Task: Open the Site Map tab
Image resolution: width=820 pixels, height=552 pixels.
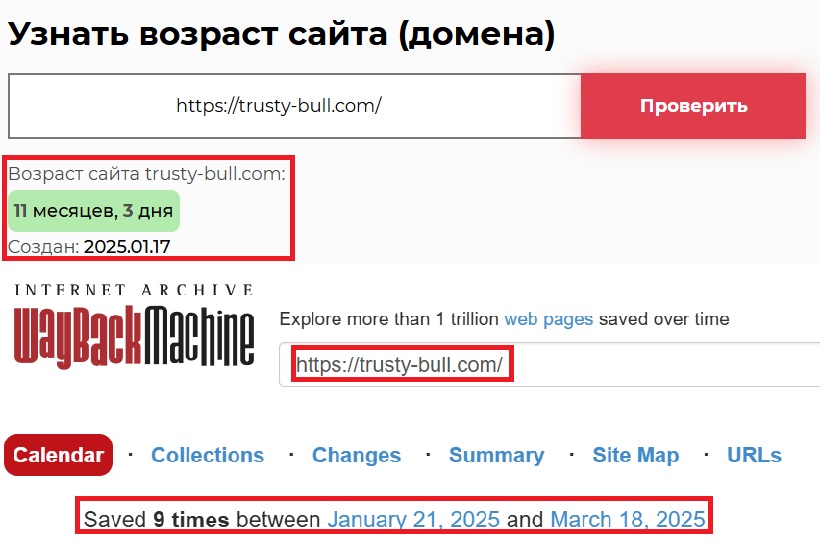Action: click(x=636, y=455)
